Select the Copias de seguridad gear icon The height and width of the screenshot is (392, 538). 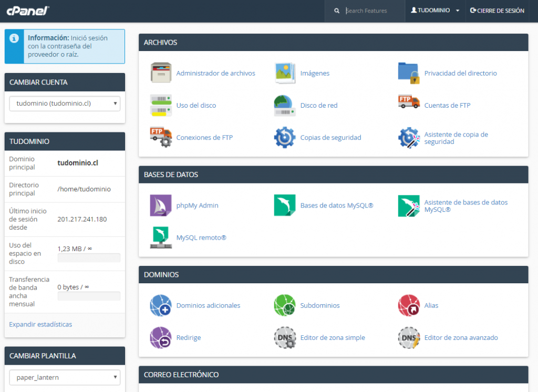(285, 137)
